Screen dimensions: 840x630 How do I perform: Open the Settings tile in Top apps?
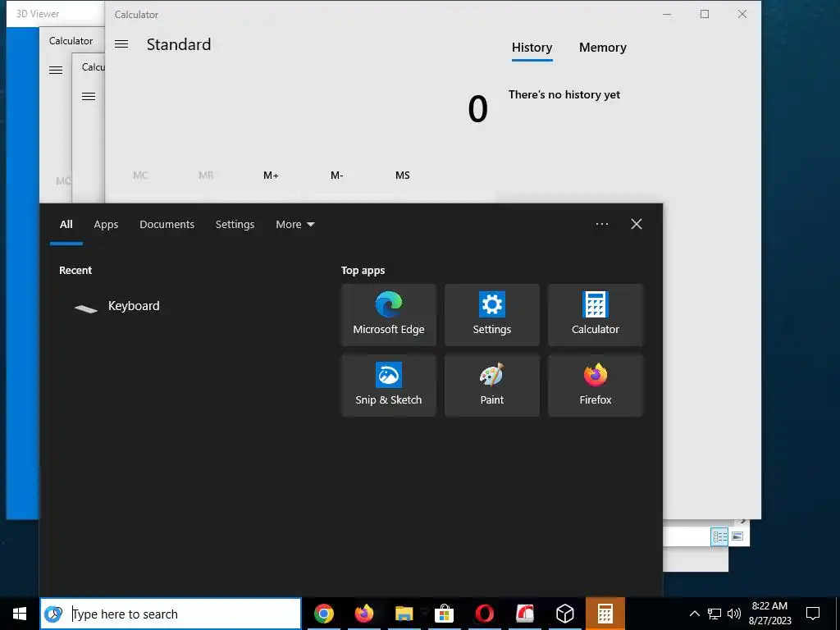[492, 315]
